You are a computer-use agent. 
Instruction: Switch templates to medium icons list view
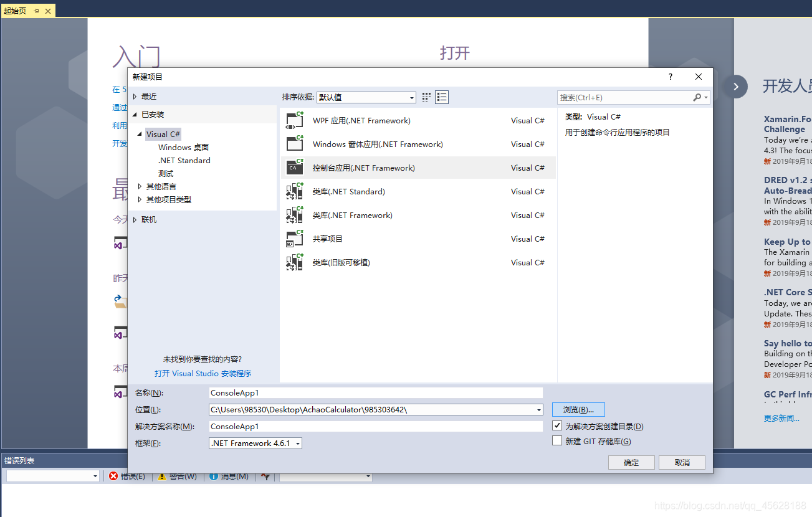[x=442, y=97]
